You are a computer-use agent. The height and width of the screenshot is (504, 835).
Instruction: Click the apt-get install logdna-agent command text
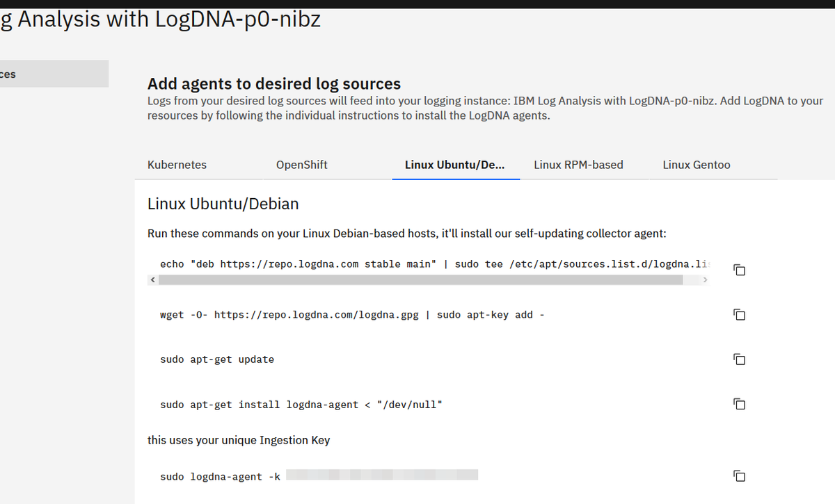click(301, 404)
